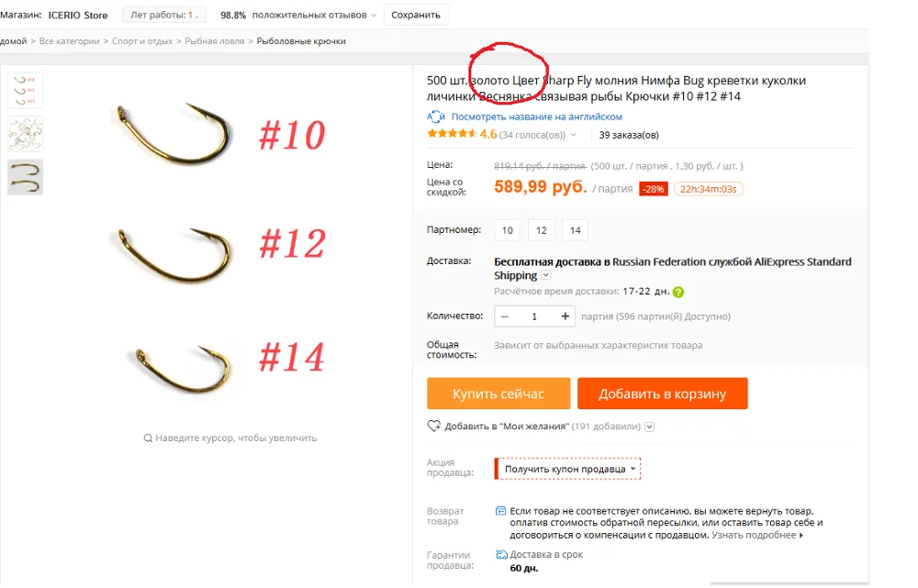Select part number 14 option

(x=576, y=230)
